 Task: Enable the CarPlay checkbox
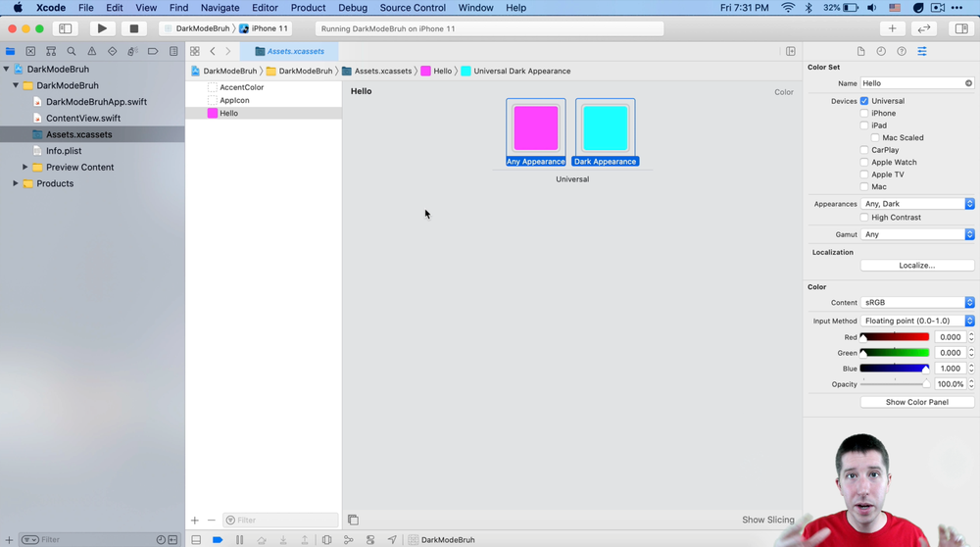[864, 150]
